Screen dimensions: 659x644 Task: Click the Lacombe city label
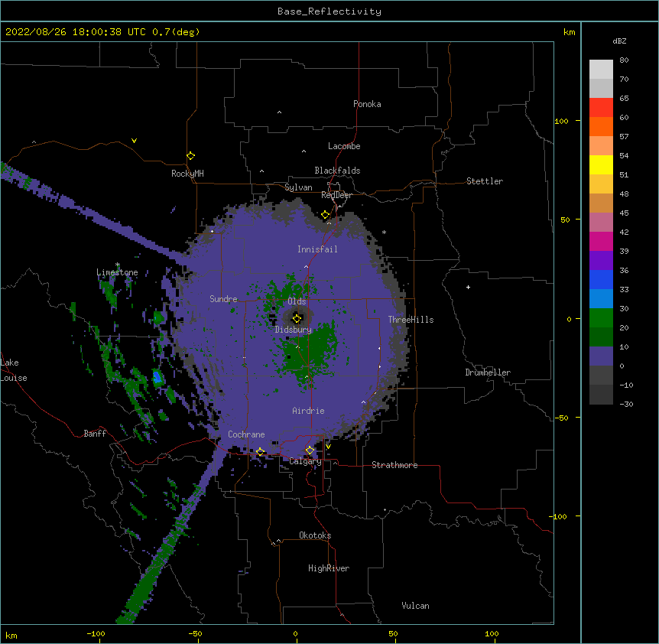coord(344,146)
